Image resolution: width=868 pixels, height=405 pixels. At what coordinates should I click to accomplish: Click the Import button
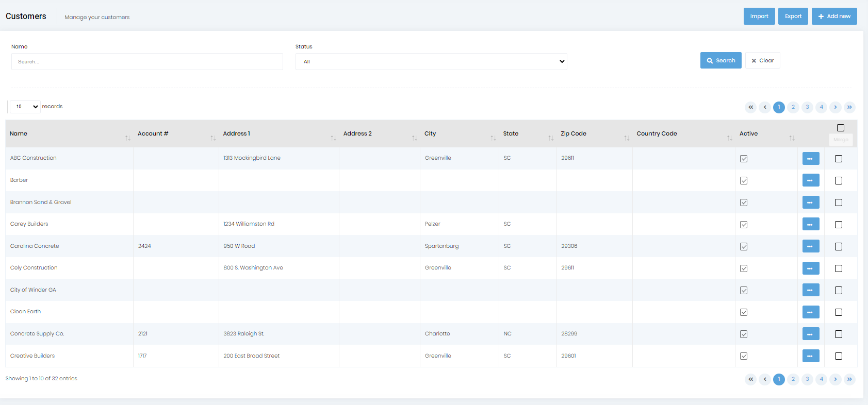pyautogui.click(x=759, y=16)
